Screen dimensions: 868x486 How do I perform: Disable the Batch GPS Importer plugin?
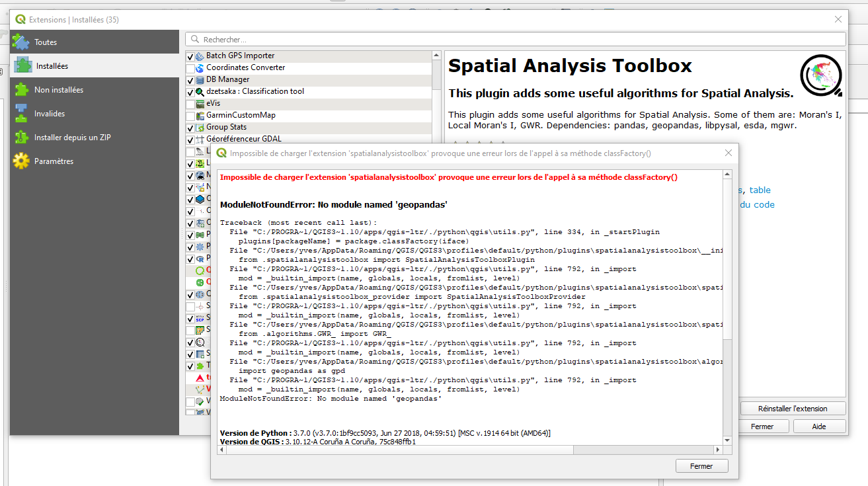tap(190, 55)
